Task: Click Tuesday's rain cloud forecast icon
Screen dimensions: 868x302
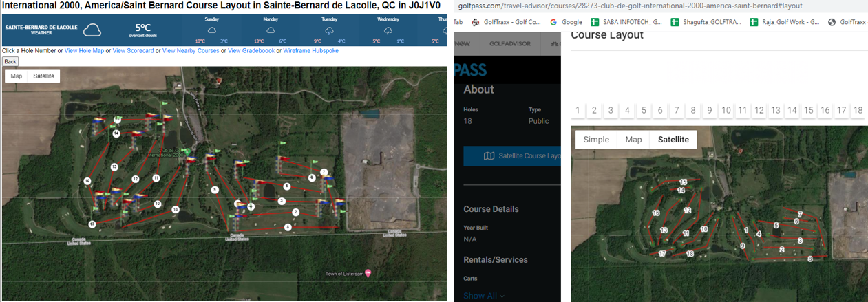Action: click(x=328, y=31)
